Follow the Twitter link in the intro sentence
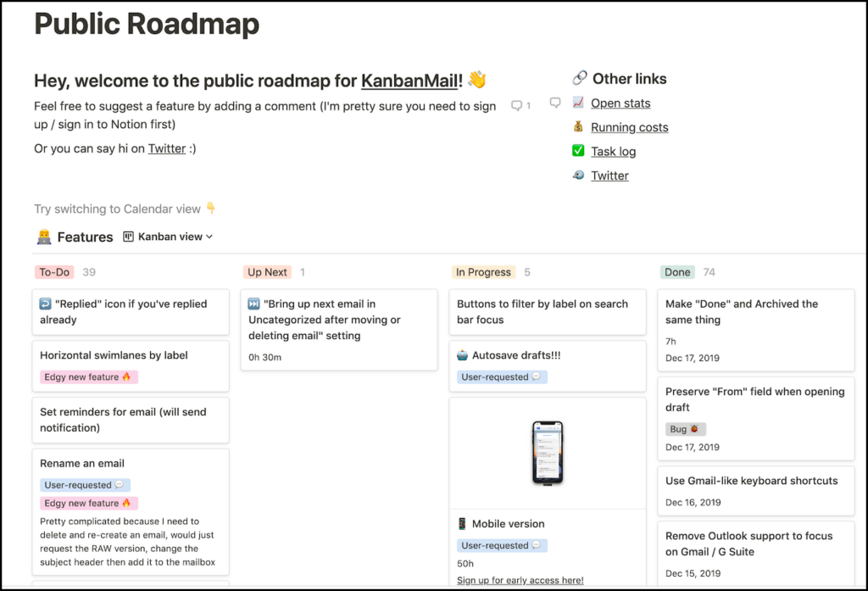Viewport: 868px width, 591px height. (x=167, y=148)
